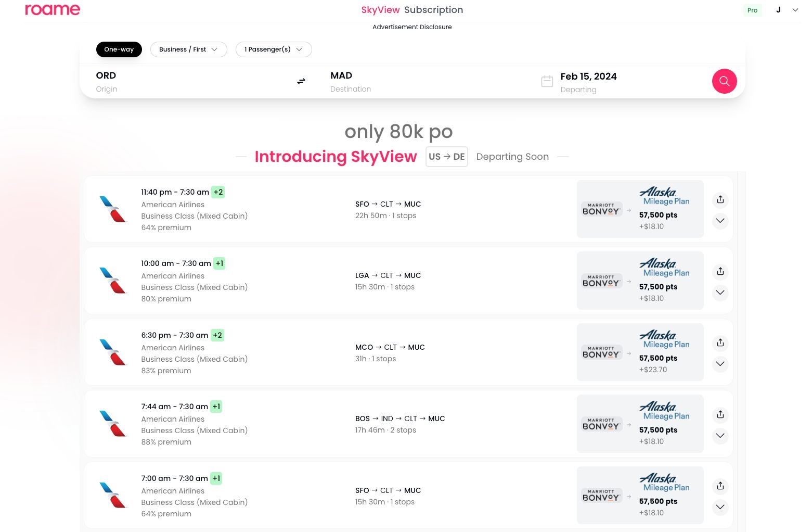Viewport: 812px width, 532px height.
Task: Click the roame logo
Action: pyautogui.click(x=53, y=10)
